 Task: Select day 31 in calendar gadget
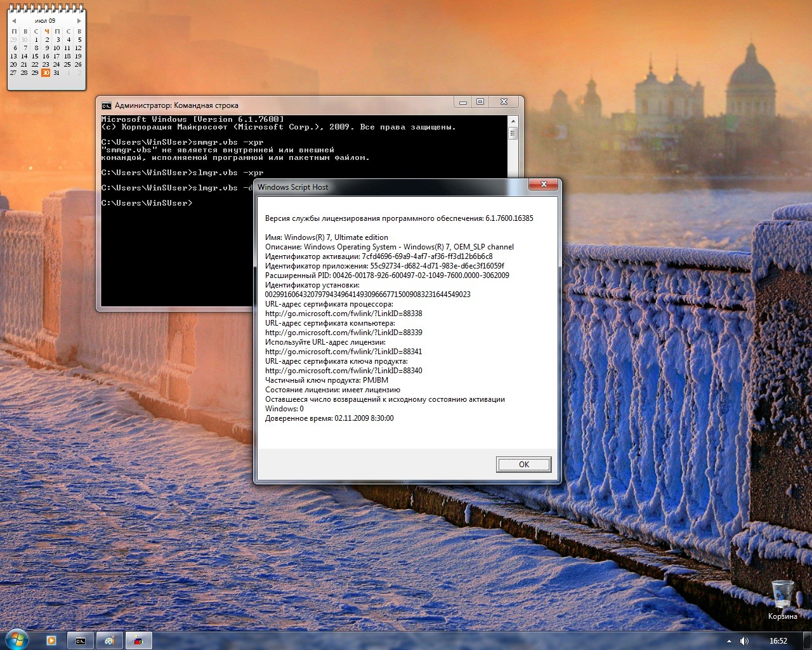pyautogui.click(x=56, y=72)
